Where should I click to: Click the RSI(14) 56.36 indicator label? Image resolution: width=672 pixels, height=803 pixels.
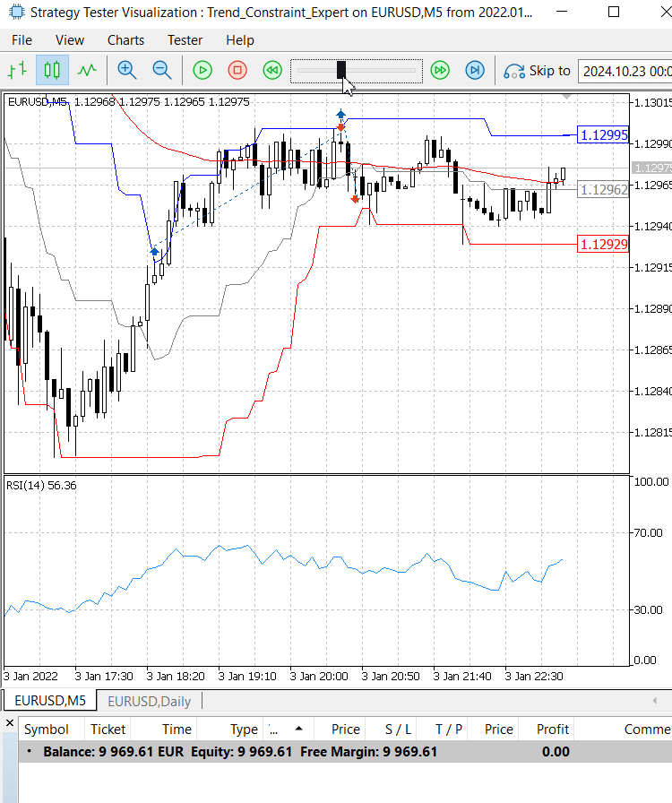pyautogui.click(x=41, y=486)
